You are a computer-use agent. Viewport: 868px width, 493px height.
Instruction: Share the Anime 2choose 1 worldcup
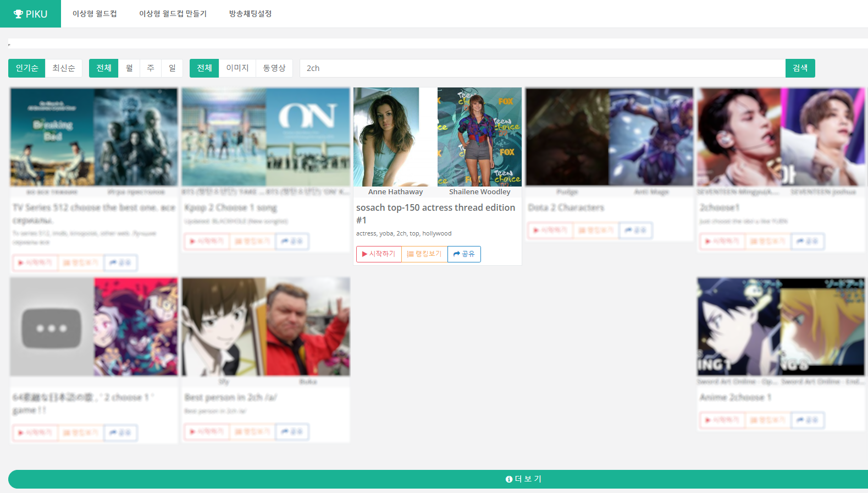coord(808,420)
